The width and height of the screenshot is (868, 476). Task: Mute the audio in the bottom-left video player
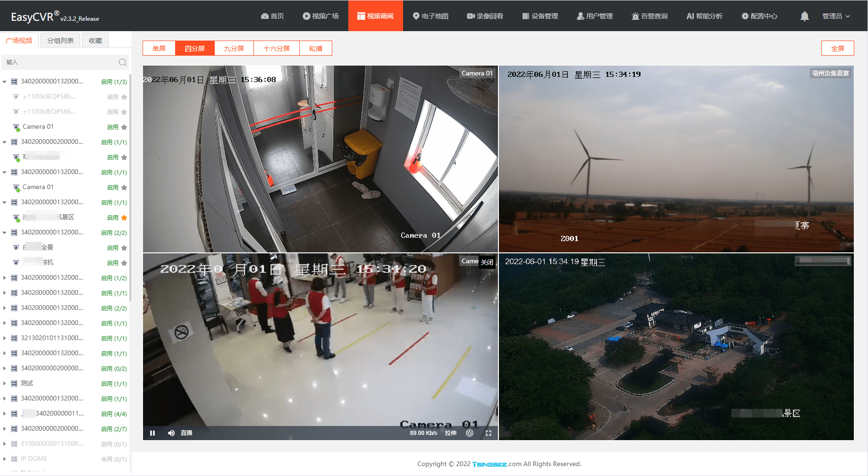coord(171,433)
